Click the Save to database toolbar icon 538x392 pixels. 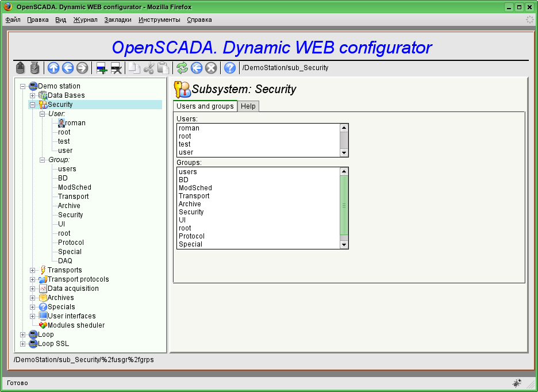(x=34, y=68)
